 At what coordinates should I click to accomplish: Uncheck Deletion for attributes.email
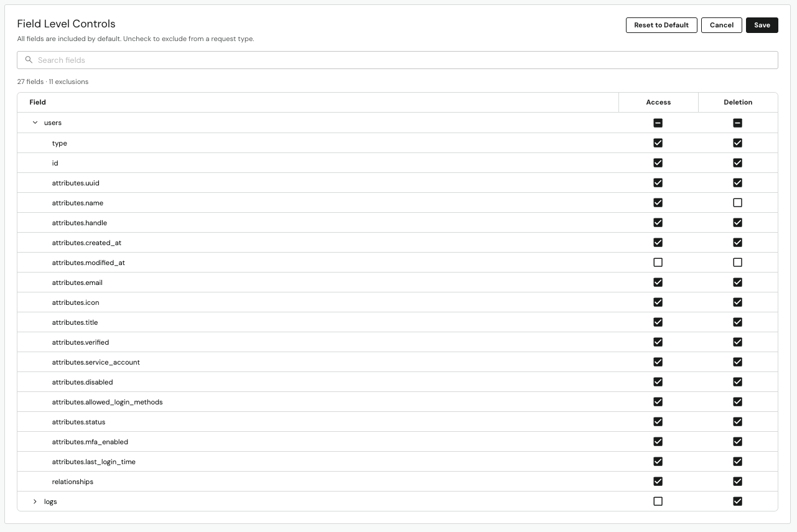tap(738, 282)
